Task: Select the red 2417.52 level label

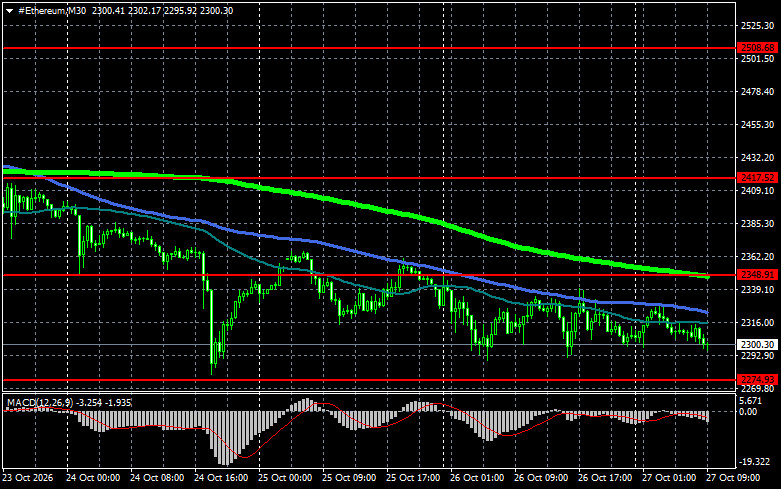Action: (x=757, y=178)
